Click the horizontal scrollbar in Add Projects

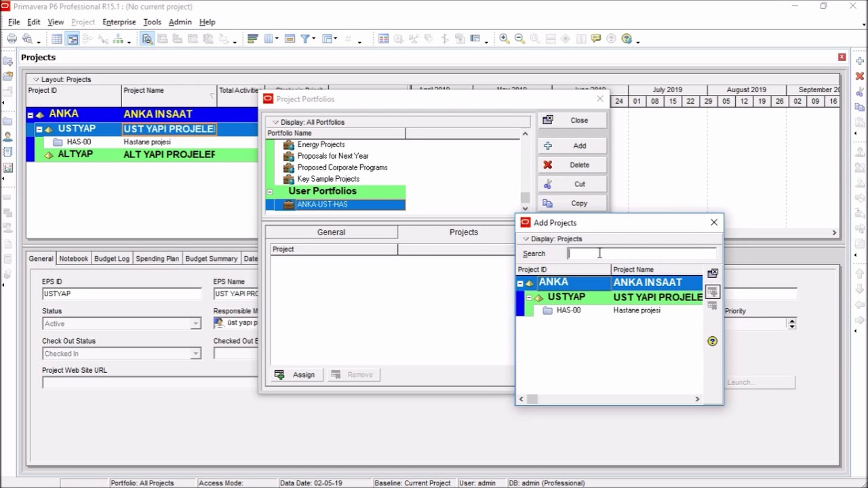point(609,399)
